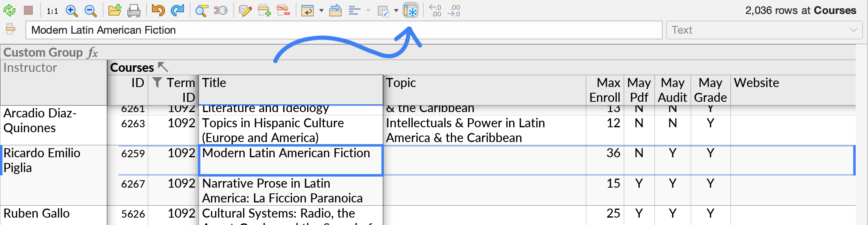Click the print icon

[x=134, y=11]
